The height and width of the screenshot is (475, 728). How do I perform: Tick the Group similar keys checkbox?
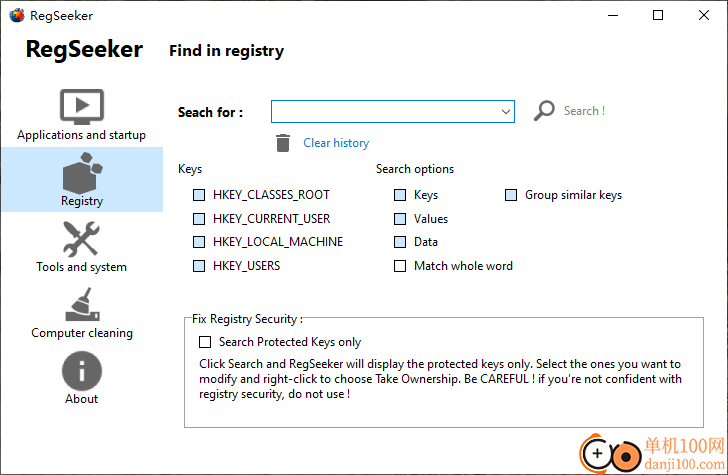coord(511,195)
